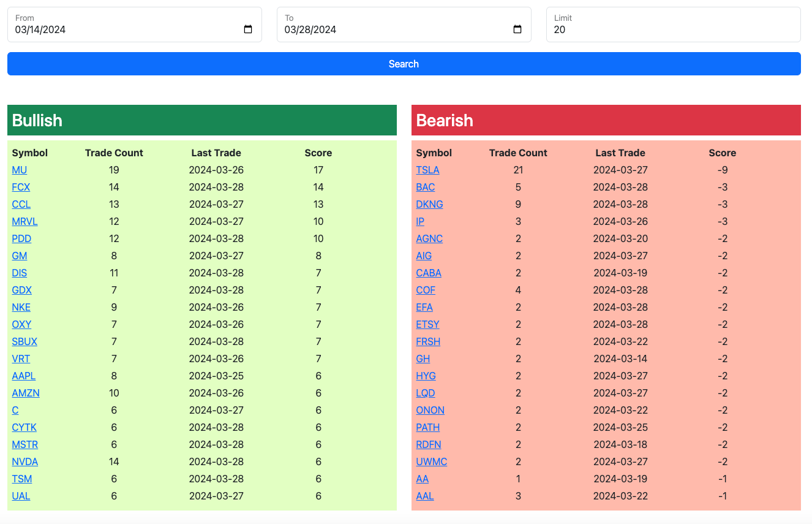Open the CYTK symbol link
Screen dimensions: 812x524
(24, 427)
